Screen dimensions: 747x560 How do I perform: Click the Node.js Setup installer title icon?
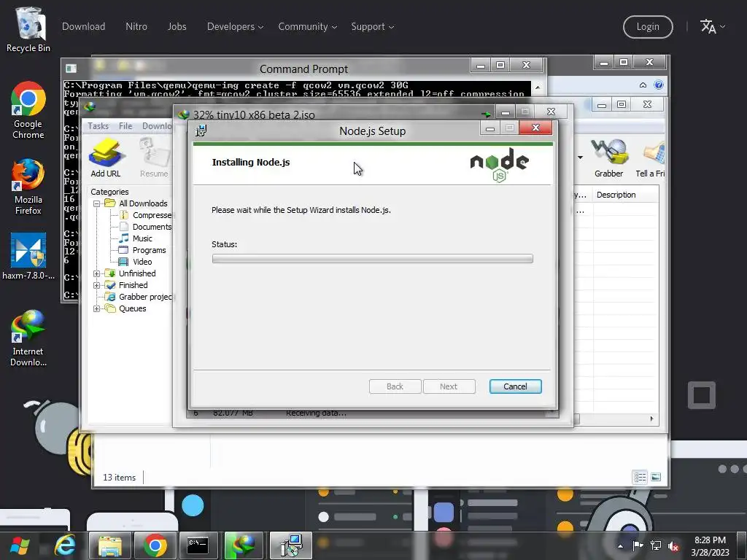point(201,131)
